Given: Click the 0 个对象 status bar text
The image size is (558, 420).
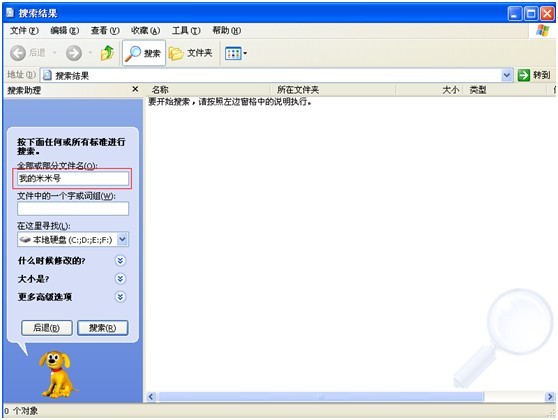Looking at the screenshot, I should [21, 411].
